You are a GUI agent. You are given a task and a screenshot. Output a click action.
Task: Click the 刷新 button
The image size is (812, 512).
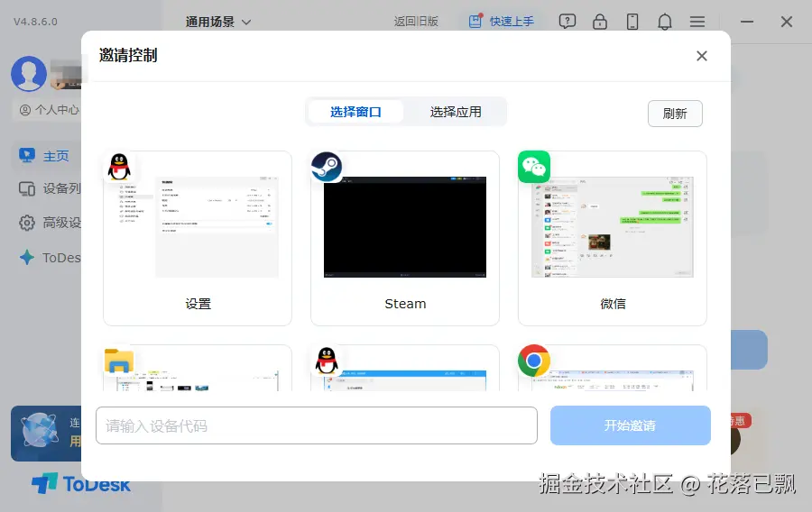pos(675,114)
